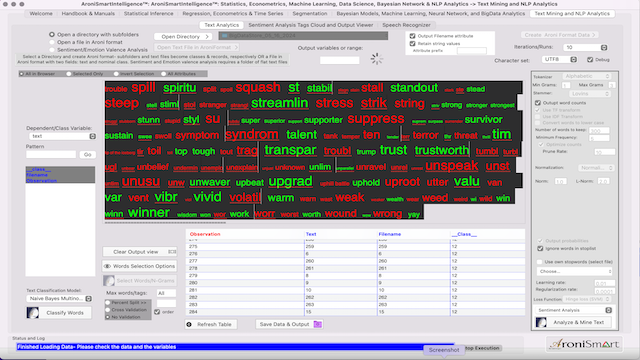Toggle Output Filename attribute checkbox
Screen dimensions: 640x360
pos(412,36)
